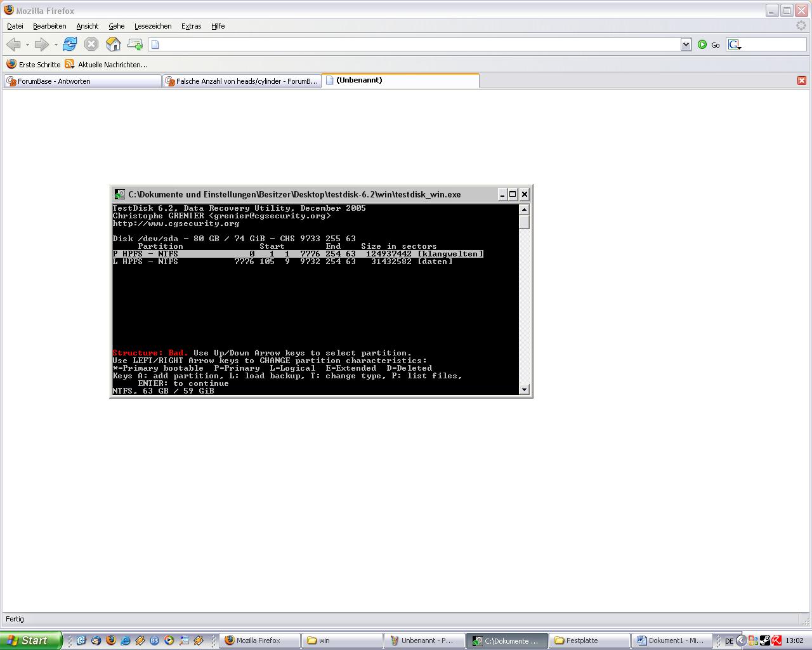Click the Stop loading icon
Image resolution: width=812 pixels, height=650 pixels.
click(x=91, y=44)
